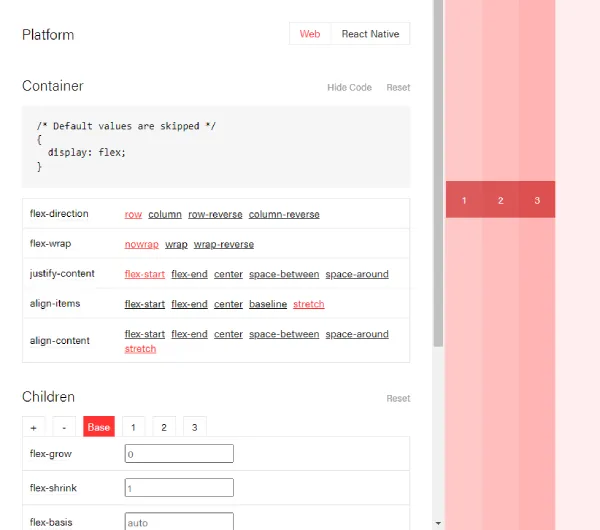Select the Base children tab
The image size is (600, 530).
[99, 427]
